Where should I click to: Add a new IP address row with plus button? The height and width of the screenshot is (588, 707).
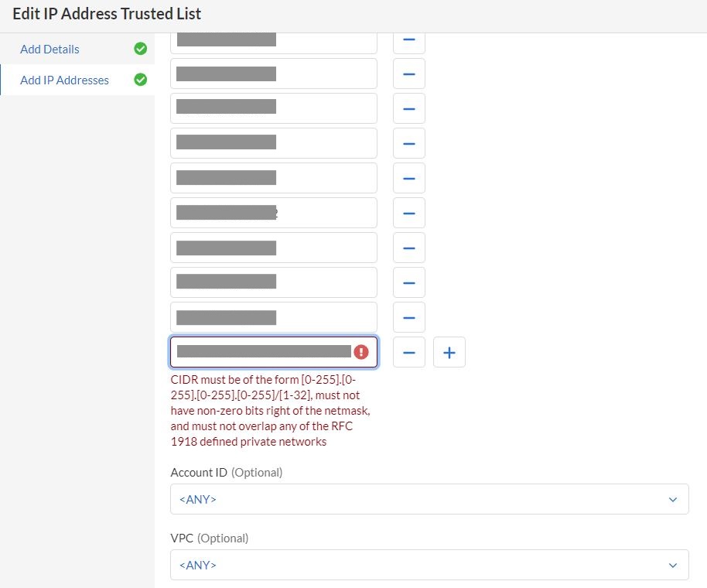pos(449,352)
